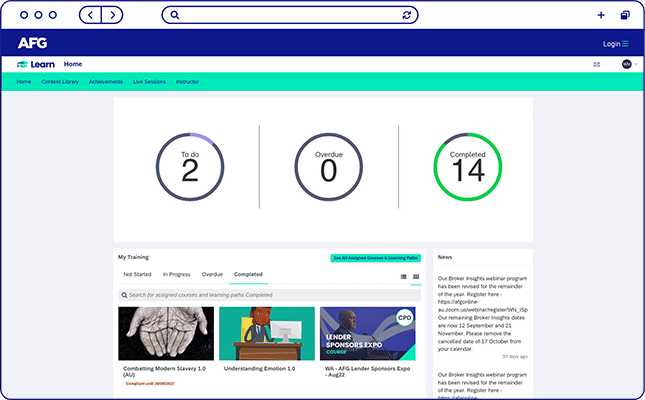
Task: Switch My Training to grid view
Action: pyautogui.click(x=416, y=277)
